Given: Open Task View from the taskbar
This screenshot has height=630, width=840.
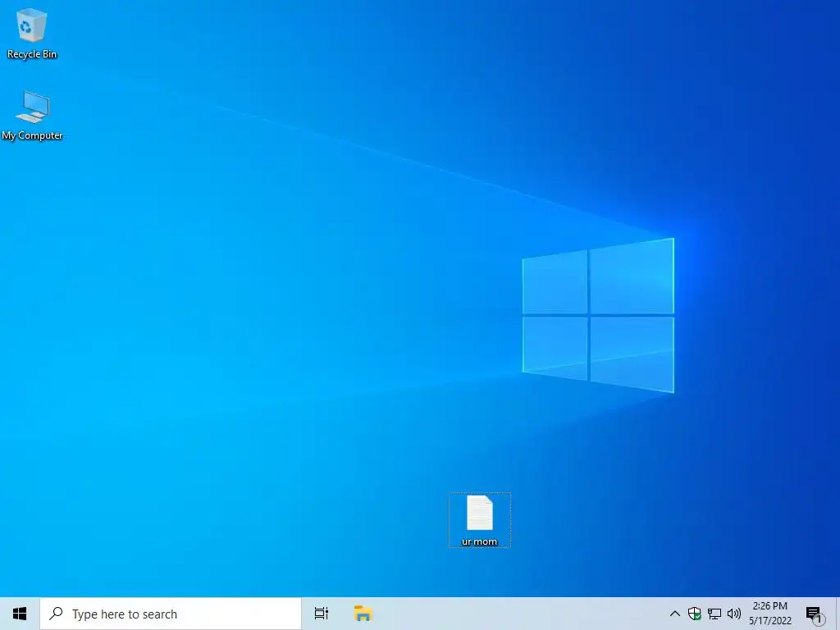Looking at the screenshot, I should [322, 614].
